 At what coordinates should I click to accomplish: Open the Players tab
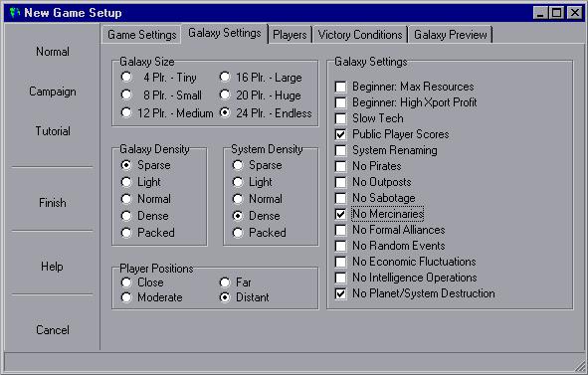click(x=290, y=35)
